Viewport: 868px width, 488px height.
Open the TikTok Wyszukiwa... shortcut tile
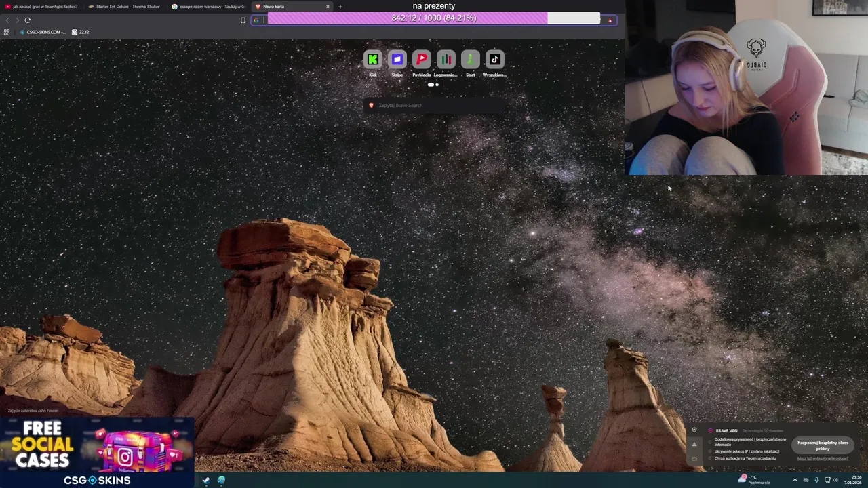(x=494, y=60)
